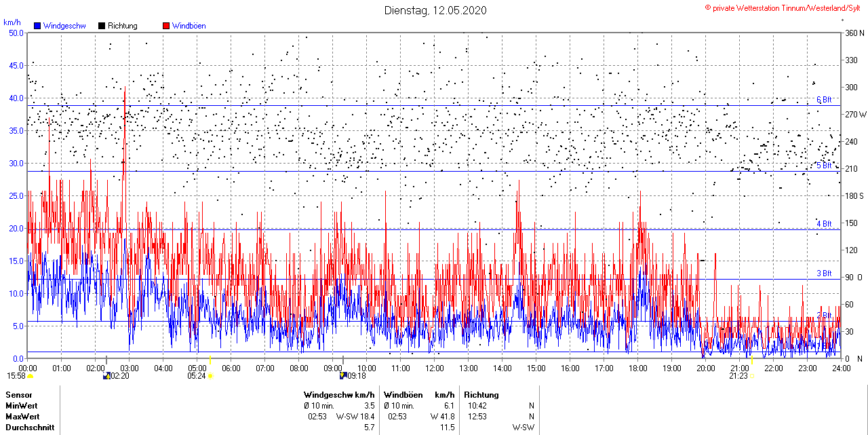Click the 25.0 value on the left axis

point(16,195)
